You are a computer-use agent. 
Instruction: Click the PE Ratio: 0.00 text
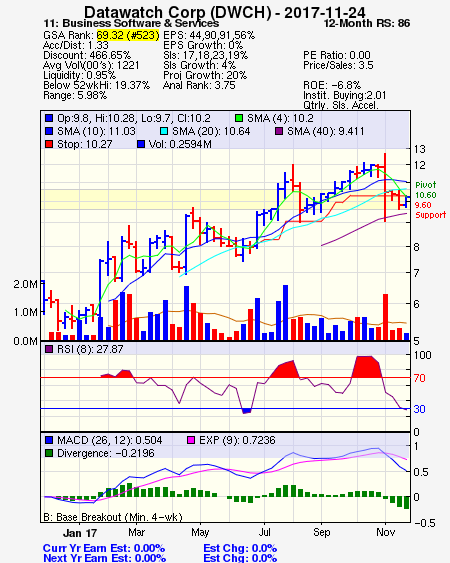click(337, 55)
